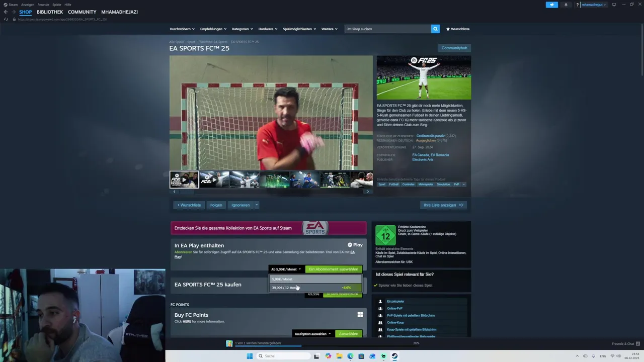Show hidden system tray icons
644x362 pixels.
click(x=577, y=356)
